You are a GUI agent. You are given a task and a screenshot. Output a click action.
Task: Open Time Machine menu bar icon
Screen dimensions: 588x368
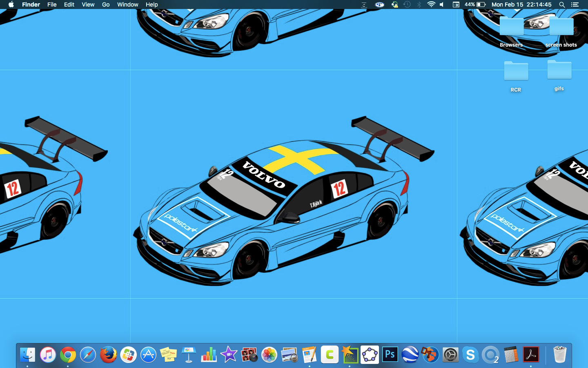(x=407, y=4)
